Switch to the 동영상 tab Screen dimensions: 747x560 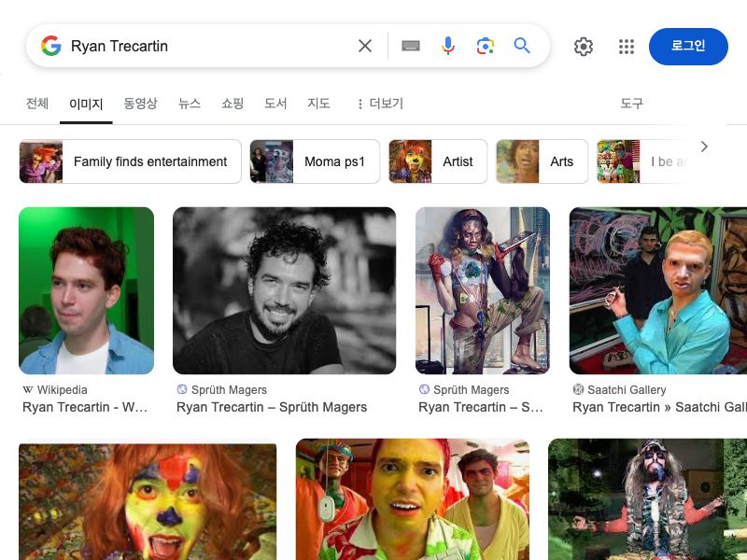click(140, 104)
